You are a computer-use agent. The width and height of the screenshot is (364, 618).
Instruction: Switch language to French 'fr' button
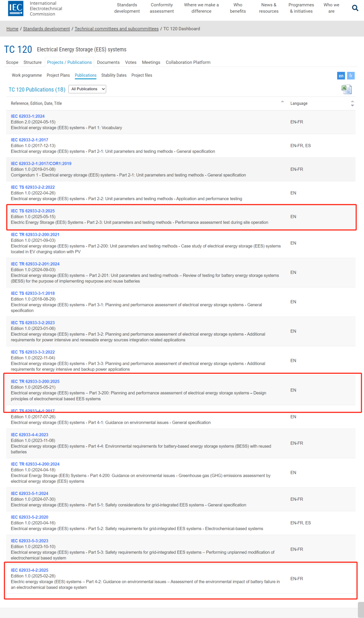(351, 76)
